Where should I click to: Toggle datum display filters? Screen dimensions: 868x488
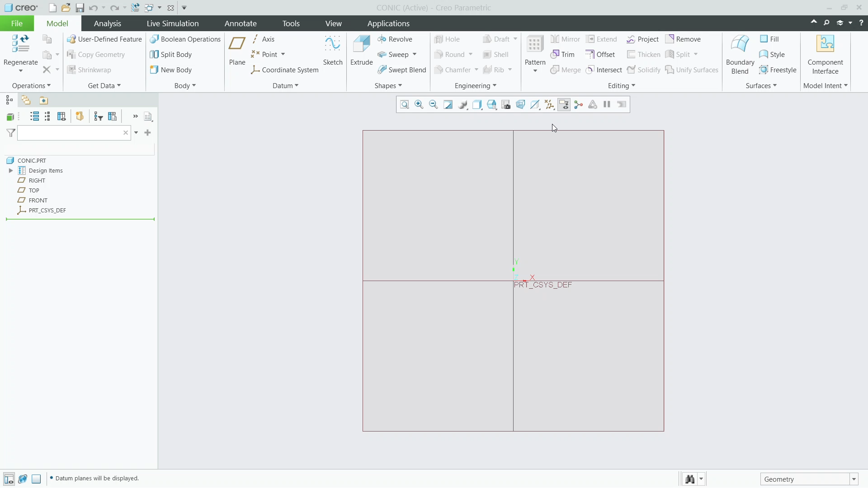point(549,105)
